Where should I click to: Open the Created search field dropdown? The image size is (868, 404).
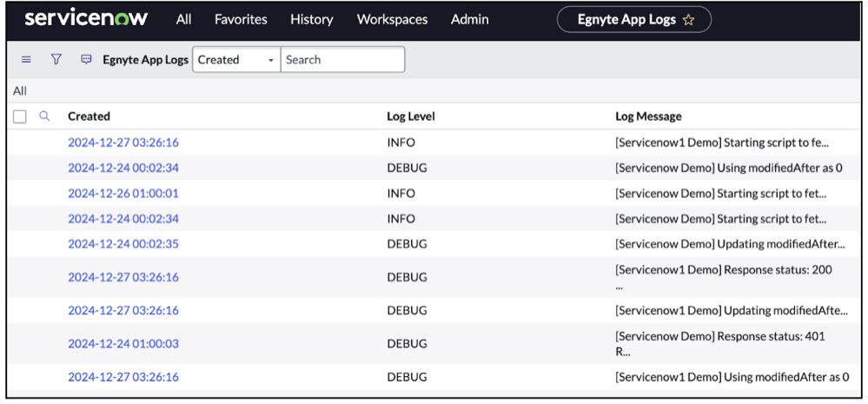pos(236,60)
